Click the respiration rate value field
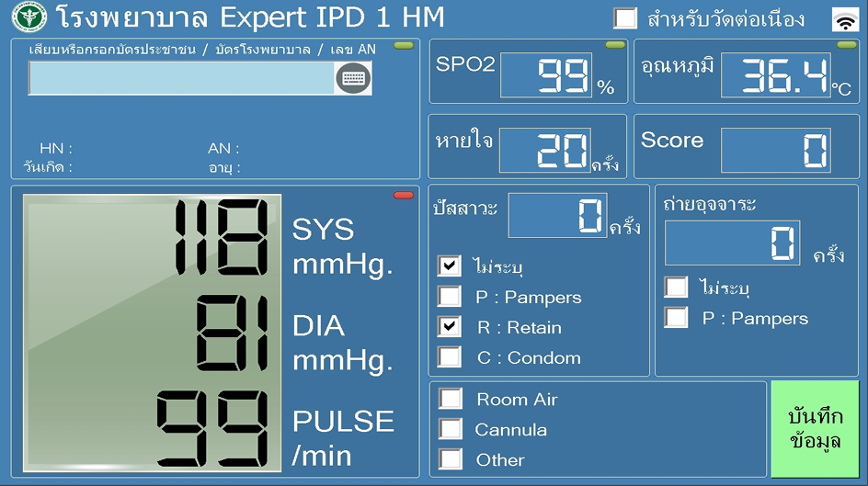 544,150
